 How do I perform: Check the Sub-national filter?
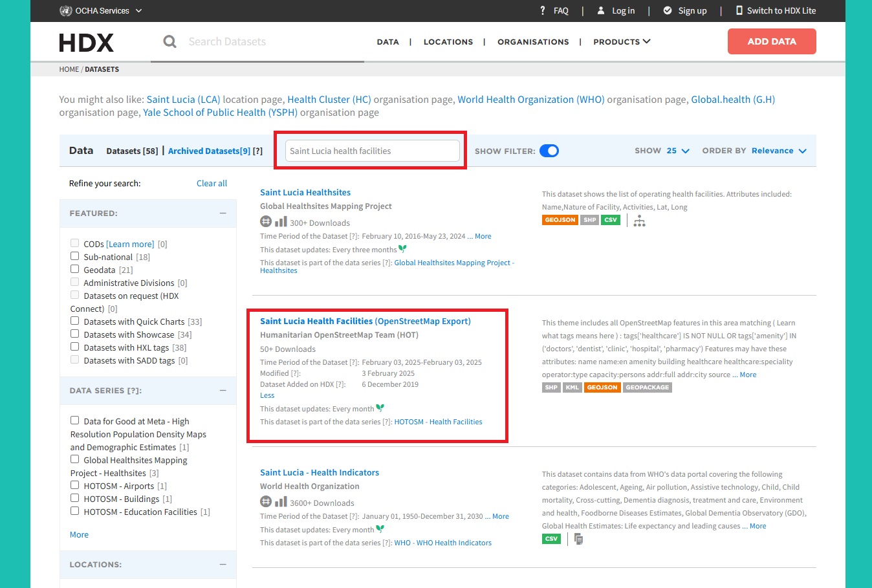(x=74, y=256)
